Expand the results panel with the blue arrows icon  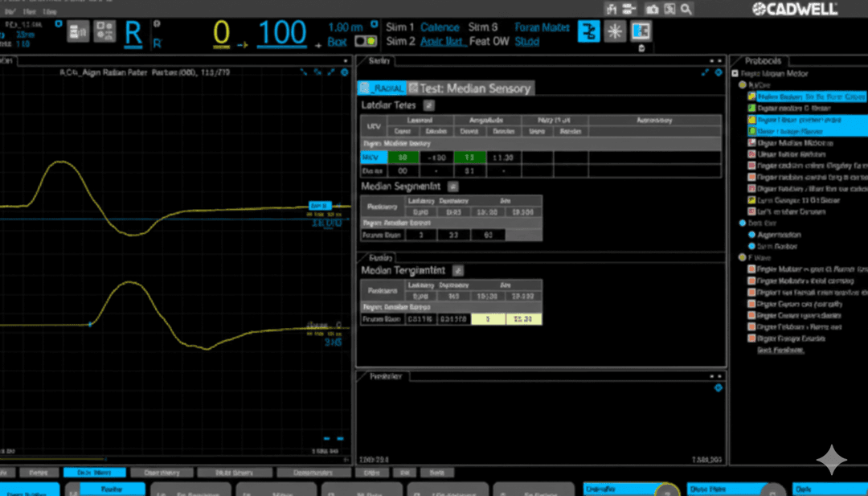(x=706, y=72)
